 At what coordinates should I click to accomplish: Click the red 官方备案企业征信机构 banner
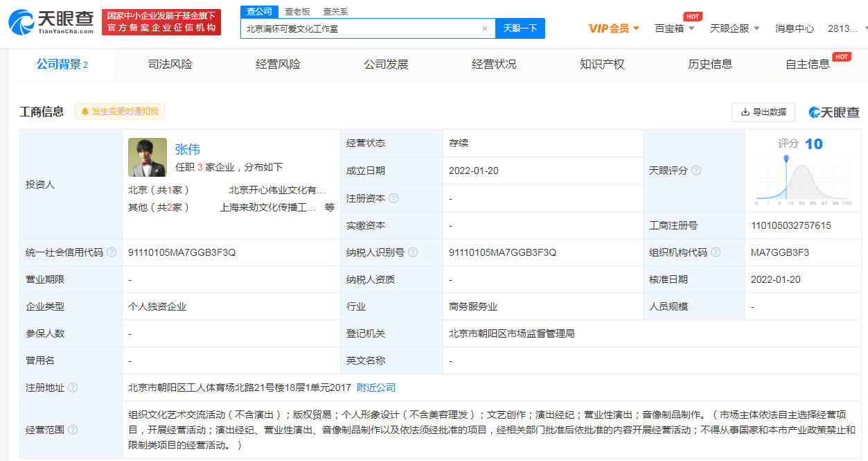(161, 22)
